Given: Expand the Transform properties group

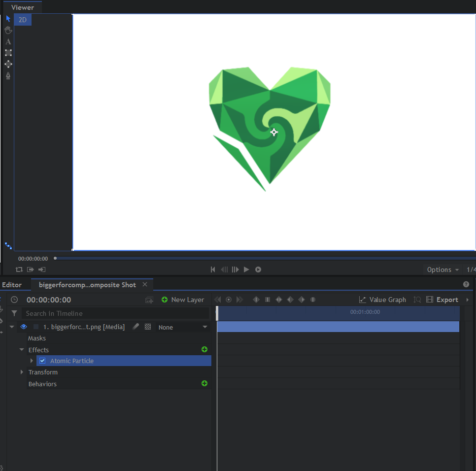Looking at the screenshot, I should pos(22,372).
